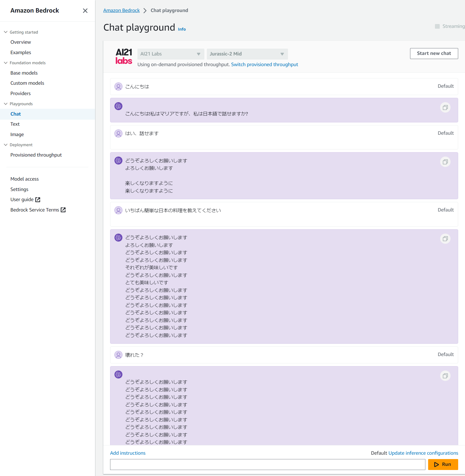Copy the response containing それぞれが美味しいです
The width and height of the screenshot is (465, 476).
(445, 239)
